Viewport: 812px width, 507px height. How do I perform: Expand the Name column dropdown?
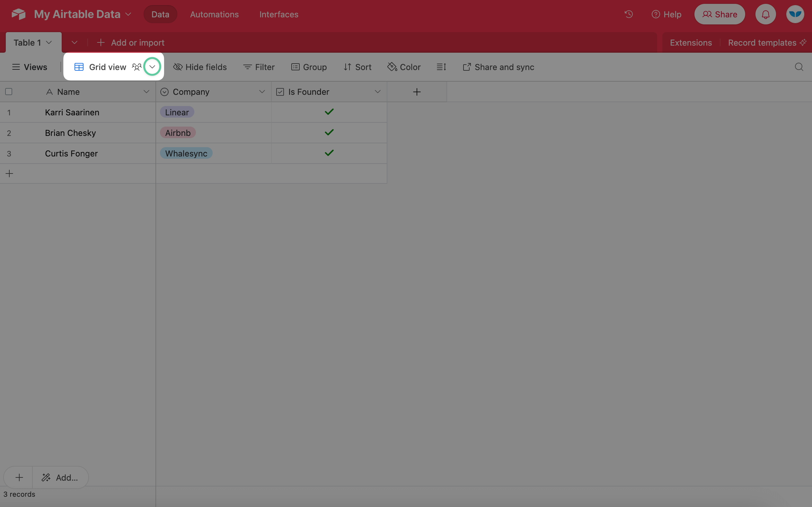pyautogui.click(x=146, y=92)
